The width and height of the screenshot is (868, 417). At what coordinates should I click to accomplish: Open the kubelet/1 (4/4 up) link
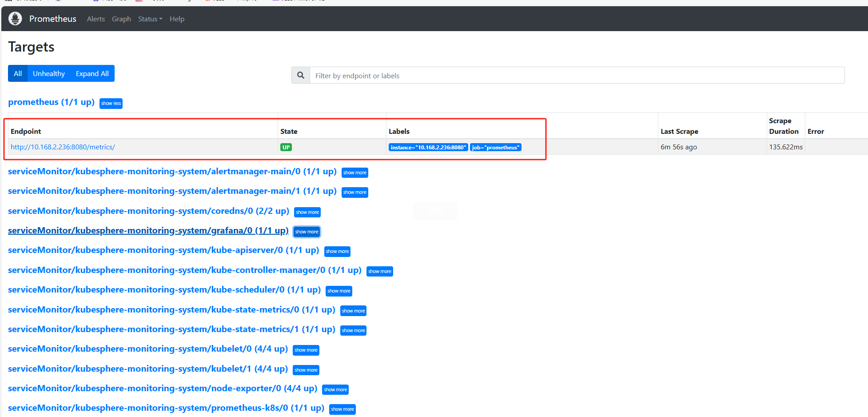148,369
